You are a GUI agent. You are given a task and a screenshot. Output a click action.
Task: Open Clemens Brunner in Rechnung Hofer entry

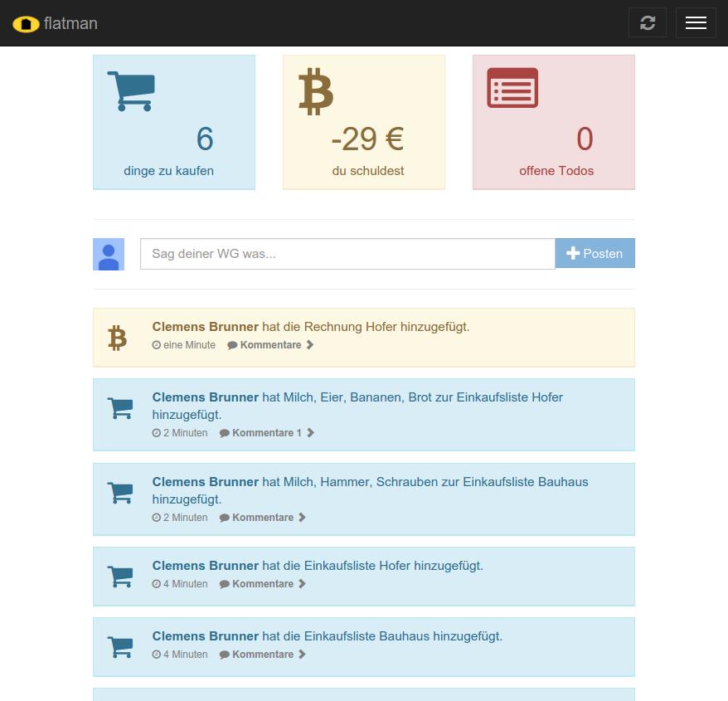tap(205, 327)
